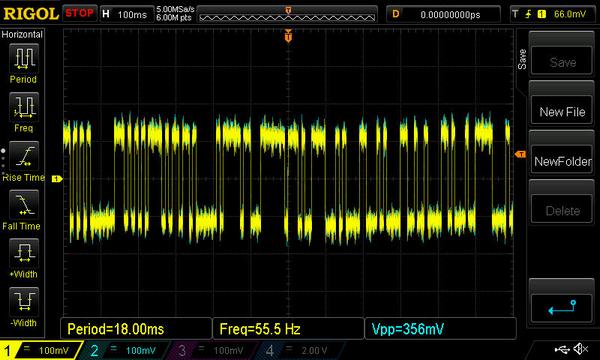Select the Rise Time measurement icon

click(24, 156)
